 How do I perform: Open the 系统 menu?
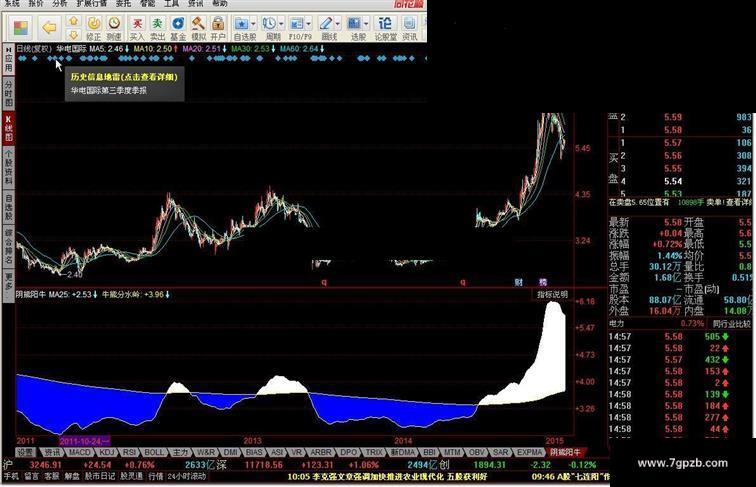pos(12,3)
